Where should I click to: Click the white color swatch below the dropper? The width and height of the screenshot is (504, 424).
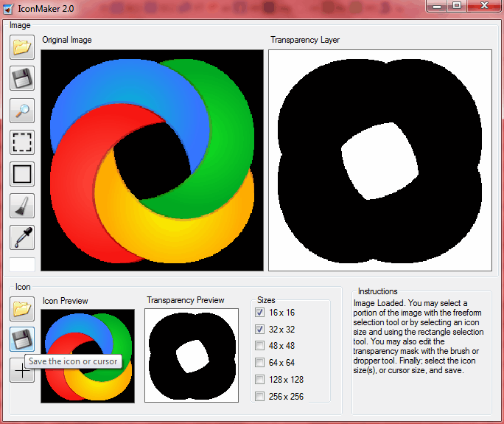(22, 265)
